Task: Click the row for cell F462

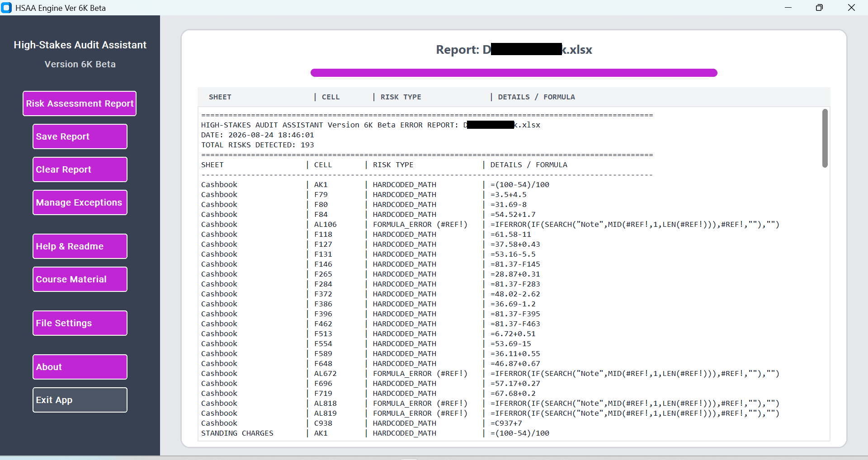Action: [x=371, y=324]
